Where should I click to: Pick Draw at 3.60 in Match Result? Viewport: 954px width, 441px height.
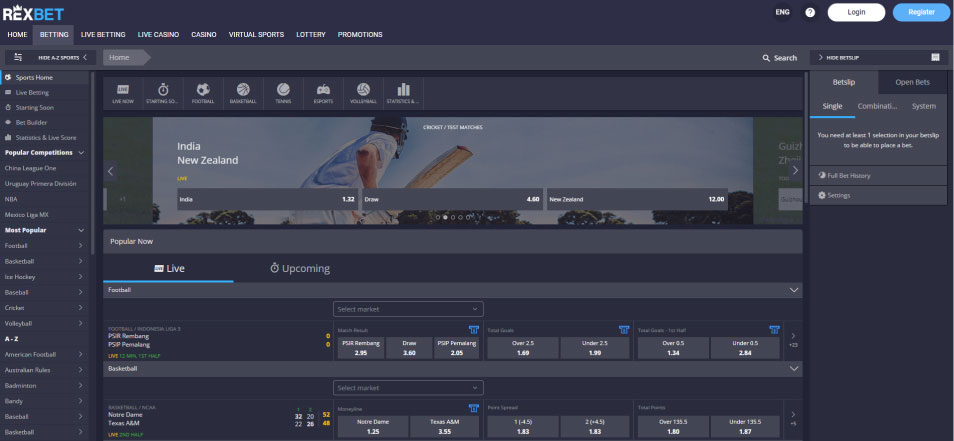pos(409,348)
